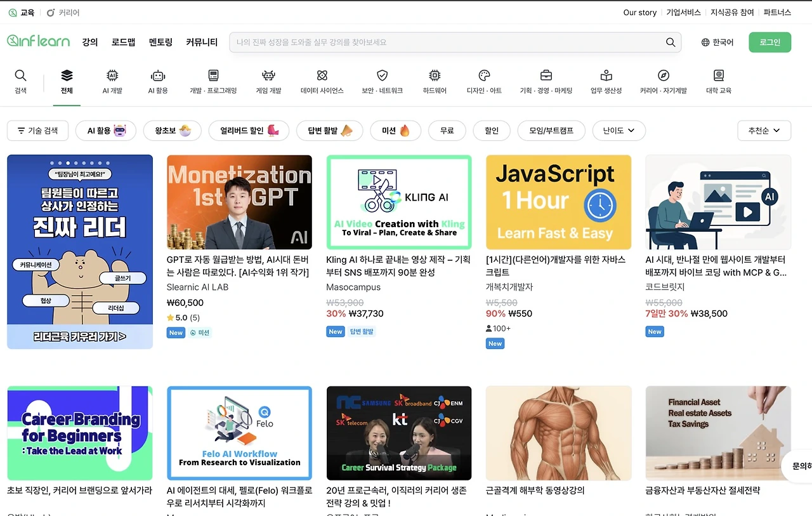Click the instructor name Masocampus
This screenshot has height=516, width=812.
353,287
